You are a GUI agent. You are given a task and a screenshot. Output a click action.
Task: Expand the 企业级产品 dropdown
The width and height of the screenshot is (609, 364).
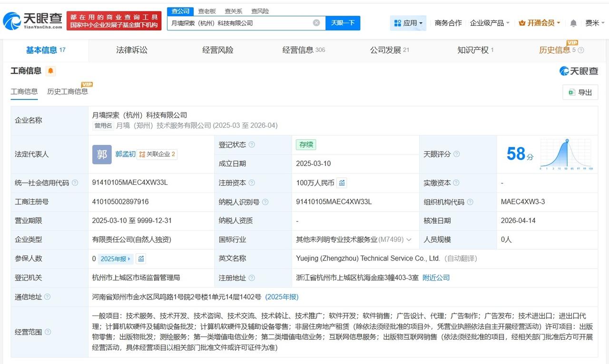490,23
